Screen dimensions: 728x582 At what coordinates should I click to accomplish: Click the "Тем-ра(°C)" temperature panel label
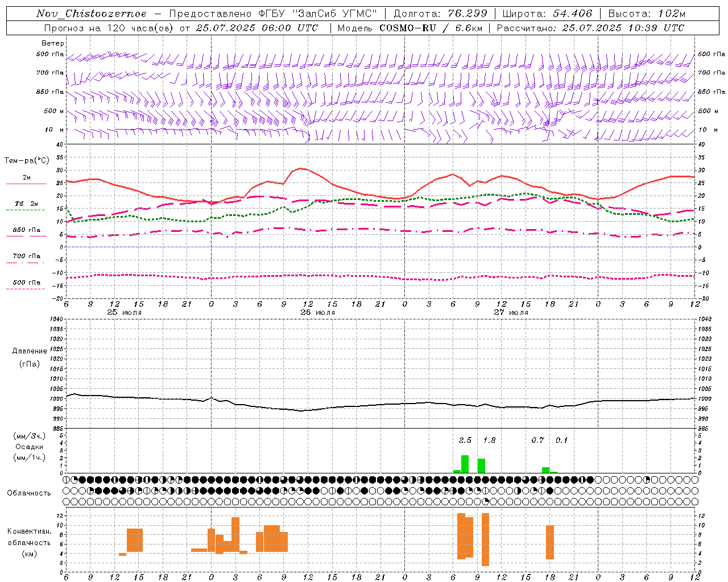(27, 161)
